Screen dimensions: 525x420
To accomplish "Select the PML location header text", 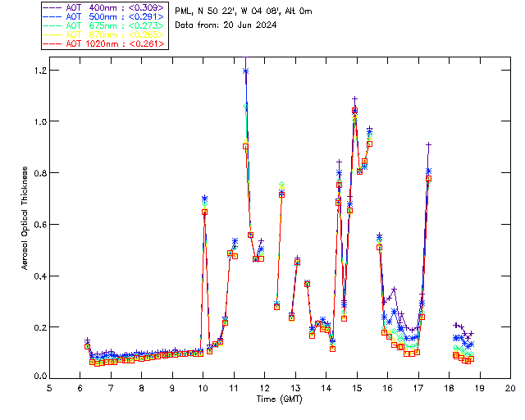I will point(244,11).
